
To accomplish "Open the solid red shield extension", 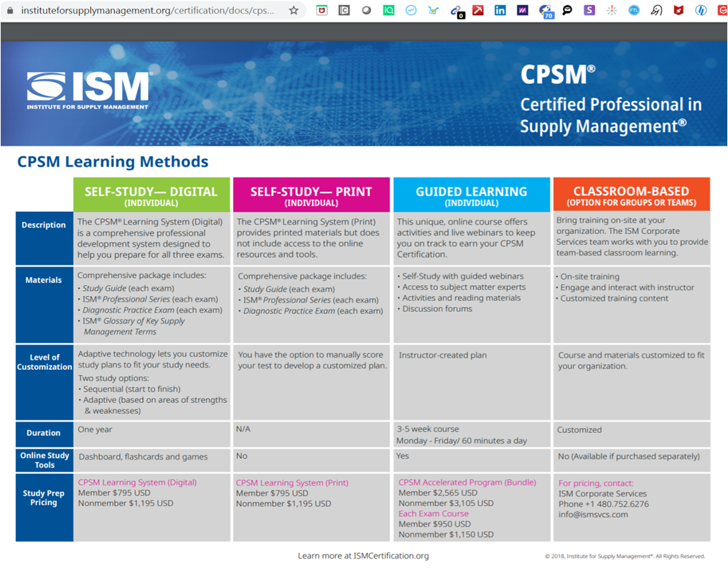I will pyautogui.click(x=678, y=10).
